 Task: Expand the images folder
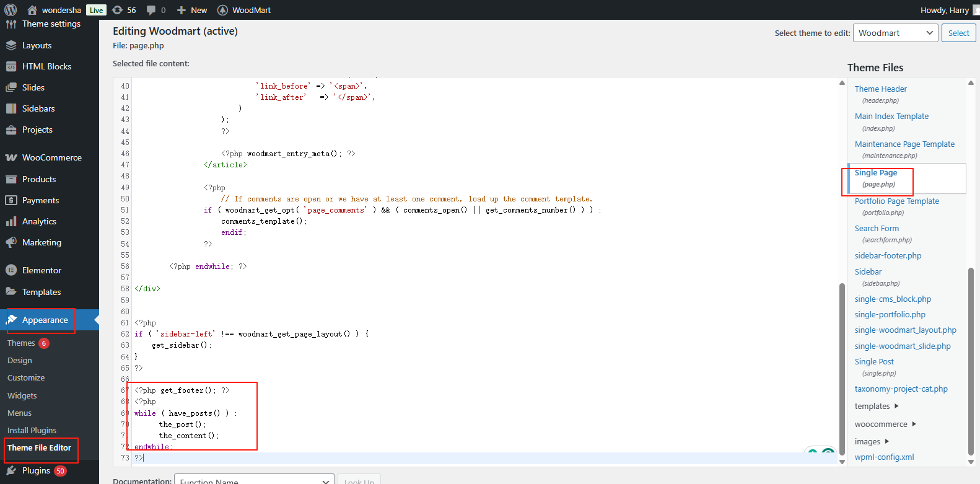click(886, 441)
